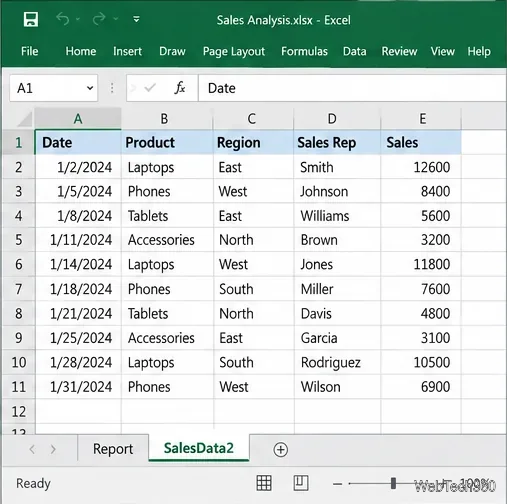Open Customize Quick Access Toolbar dropdown

(x=136, y=19)
